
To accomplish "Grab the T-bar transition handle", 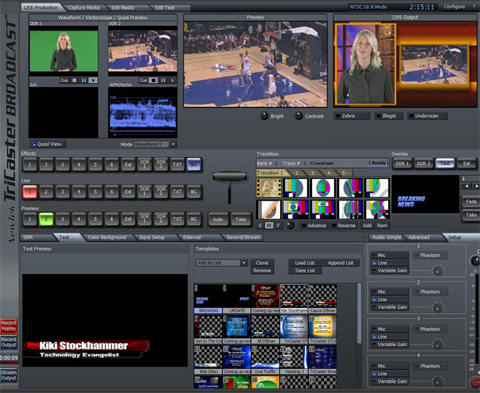I will tap(230, 176).
